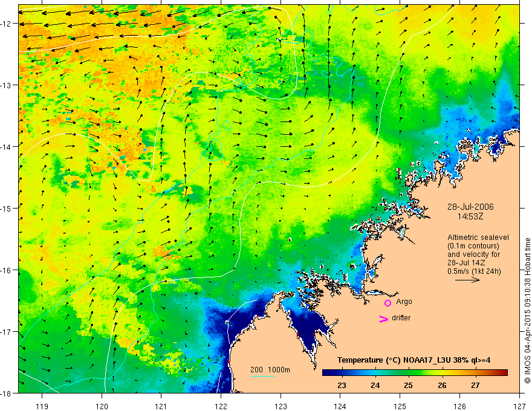Viewport: 532px width, 411px height.
Task: Click the temperature color bar
Action: 415,372
